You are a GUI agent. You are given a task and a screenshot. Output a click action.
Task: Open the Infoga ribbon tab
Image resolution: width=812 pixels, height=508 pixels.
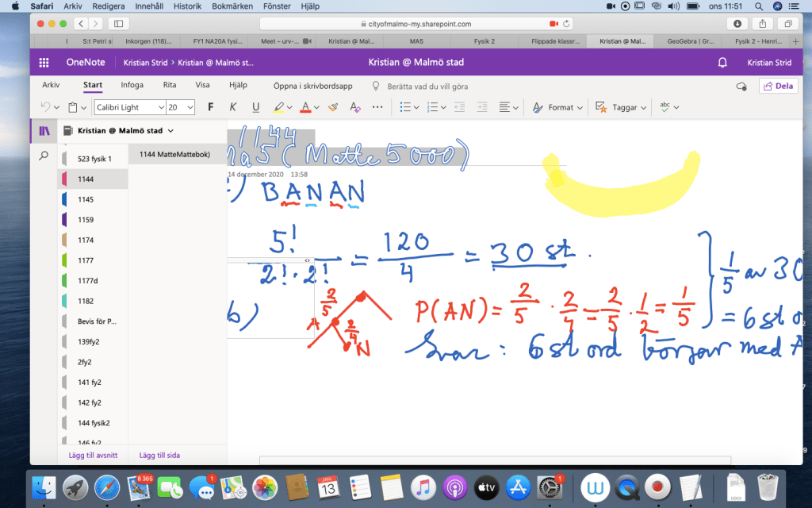pos(132,85)
